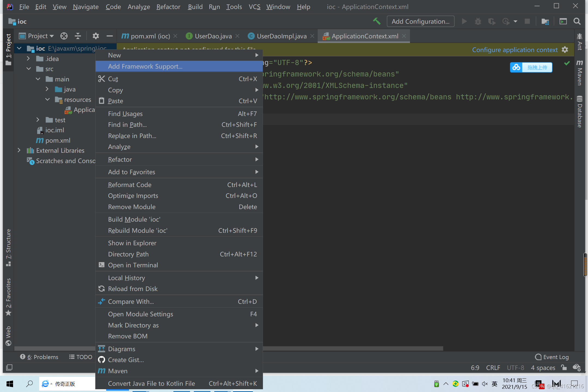This screenshot has width=588, height=392.
Task: Switch to UserDaoImpl.java tab
Action: pos(281,36)
